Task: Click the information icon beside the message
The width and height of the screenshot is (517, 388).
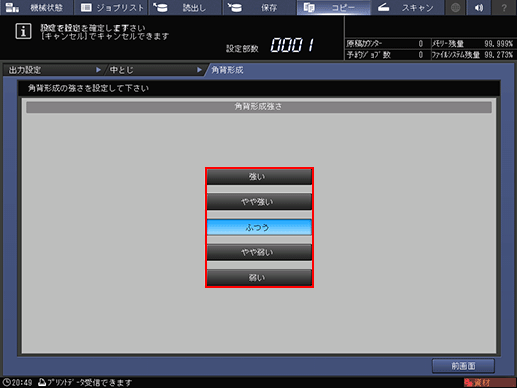Action: pyautogui.click(x=23, y=31)
